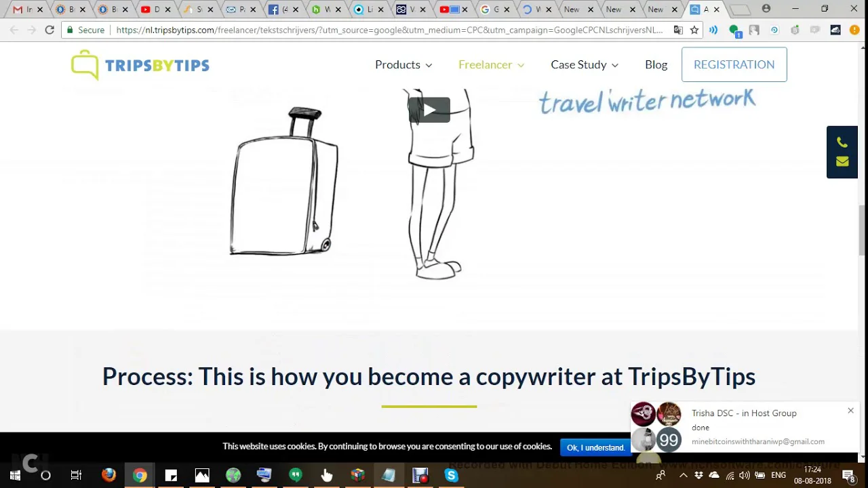Play the travel writer network video
Viewport: 868px width, 488px height.
pyautogui.click(x=429, y=110)
